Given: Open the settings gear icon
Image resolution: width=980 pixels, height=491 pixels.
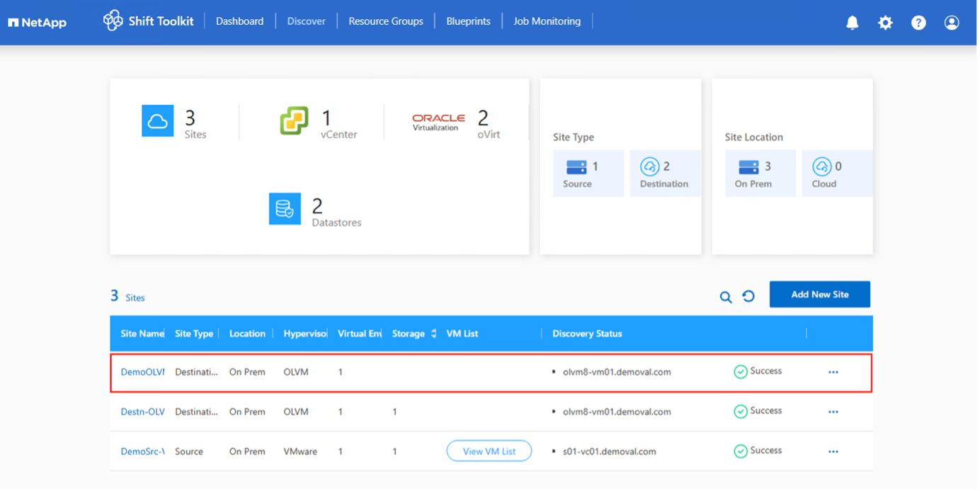Looking at the screenshot, I should pyautogui.click(x=885, y=23).
